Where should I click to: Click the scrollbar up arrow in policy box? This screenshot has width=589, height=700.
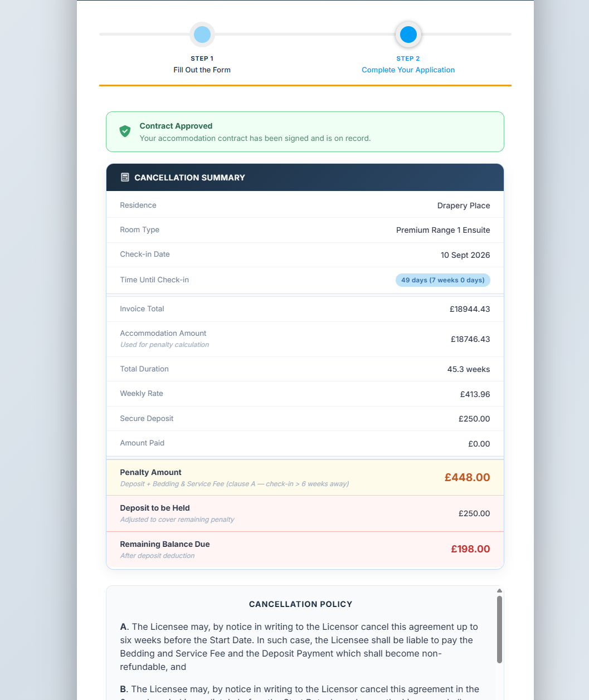(499, 591)
